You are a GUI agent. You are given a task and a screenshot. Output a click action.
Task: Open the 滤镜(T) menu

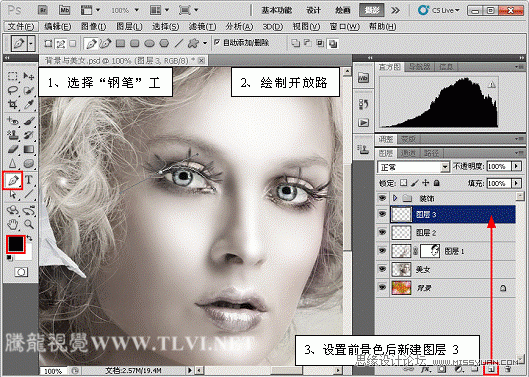coord(202,26)
